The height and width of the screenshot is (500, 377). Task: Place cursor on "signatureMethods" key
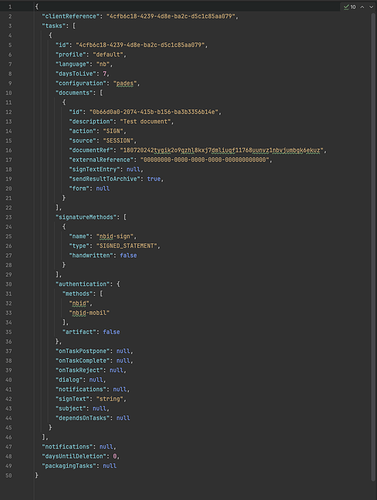pyautogui.click(x=86, y=217)
